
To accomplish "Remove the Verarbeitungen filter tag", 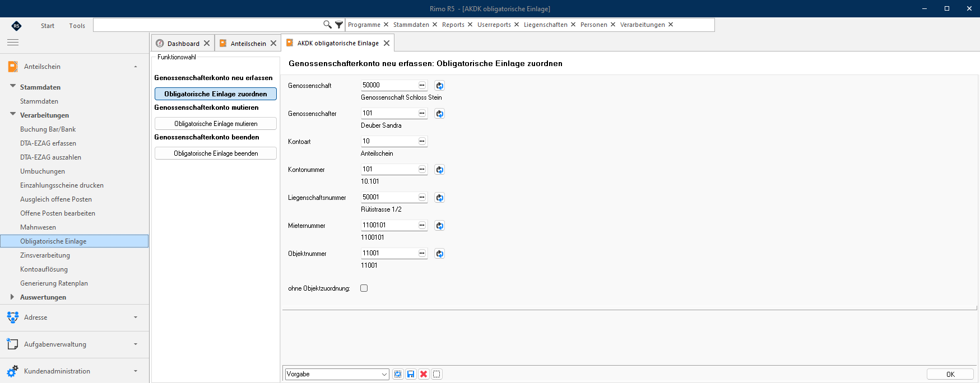I will [x=671, y=25].
